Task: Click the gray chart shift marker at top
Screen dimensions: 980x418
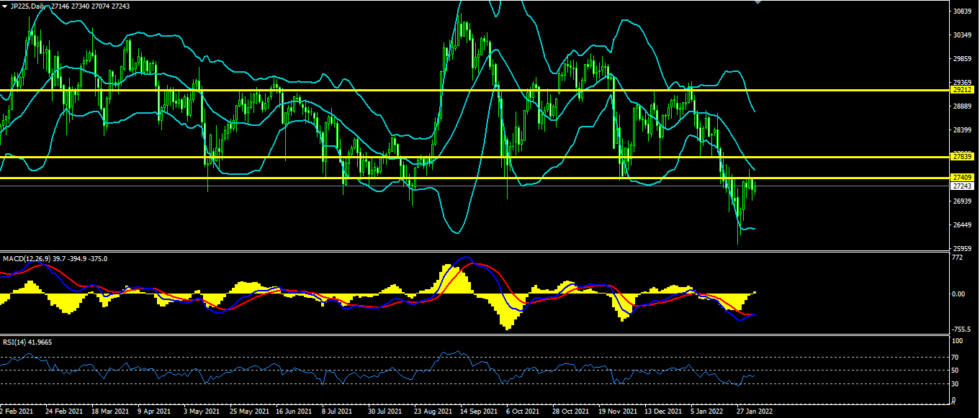Action: coord(757,3)
